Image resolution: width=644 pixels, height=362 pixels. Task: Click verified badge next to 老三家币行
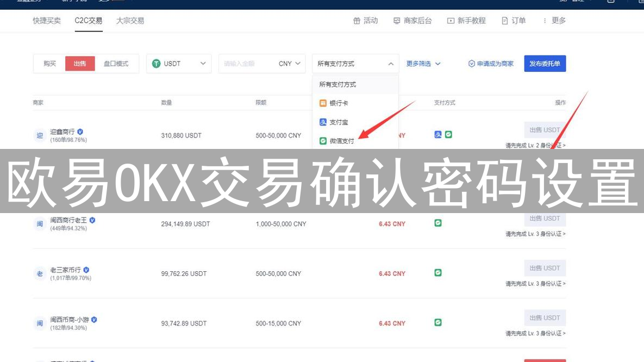86,270
